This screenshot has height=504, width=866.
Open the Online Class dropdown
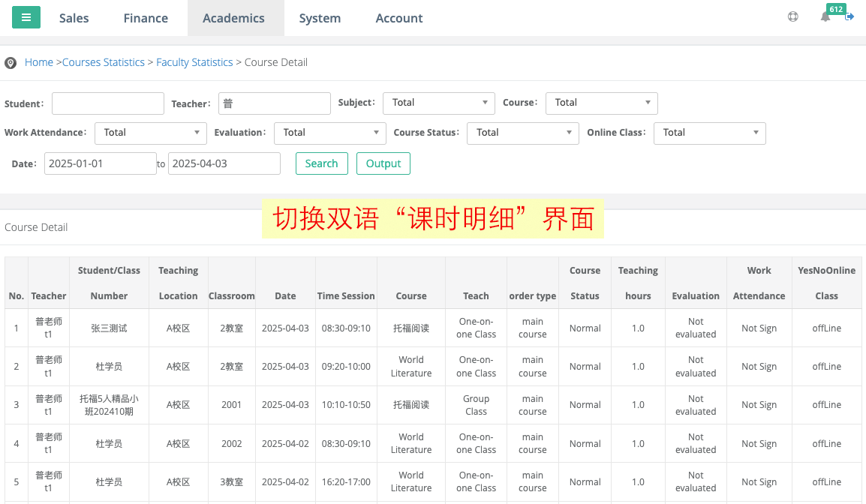pos(709,133)
